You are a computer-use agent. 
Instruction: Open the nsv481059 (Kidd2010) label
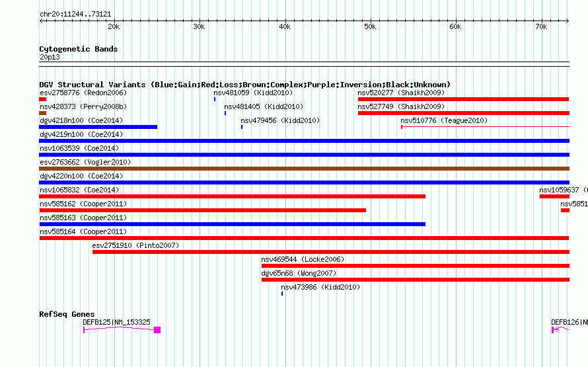pos(253,93)
